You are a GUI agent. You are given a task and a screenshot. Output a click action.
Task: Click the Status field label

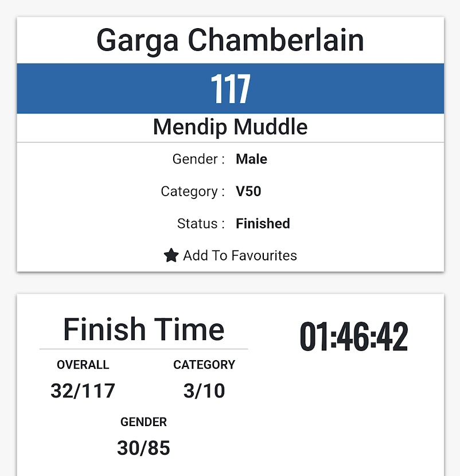pyautogui.click(x=201, y=224)
